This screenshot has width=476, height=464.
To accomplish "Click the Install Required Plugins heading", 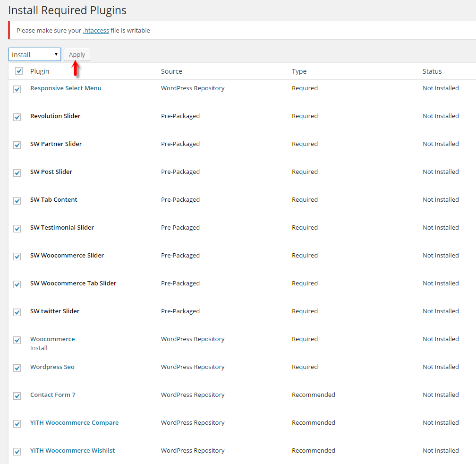I will (67, 10).
